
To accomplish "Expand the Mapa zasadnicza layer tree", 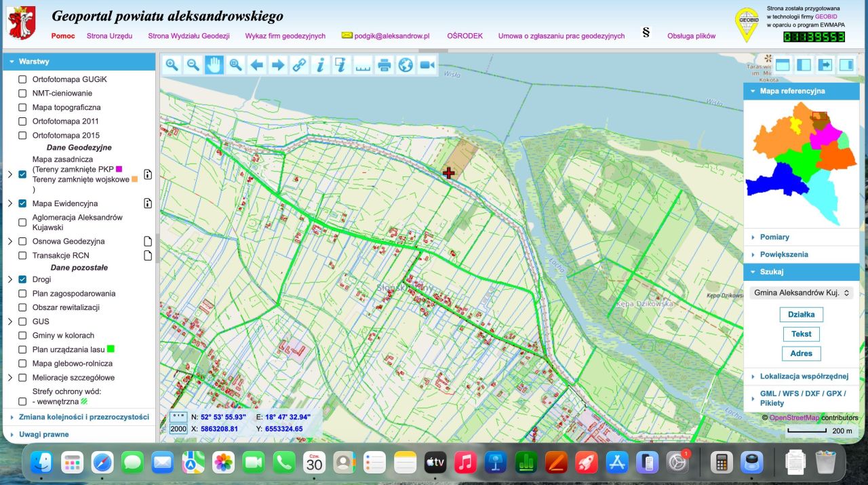I will point(9,174).
